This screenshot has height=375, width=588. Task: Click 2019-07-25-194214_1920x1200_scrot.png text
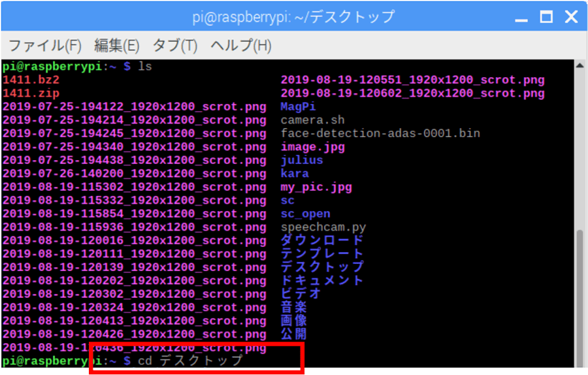point(134,120)
